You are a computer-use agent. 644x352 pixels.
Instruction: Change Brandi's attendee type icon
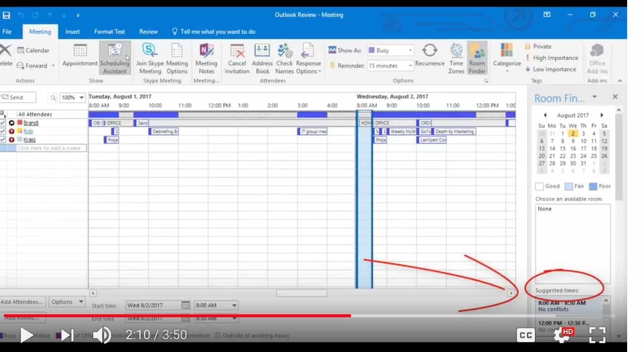[12, 122]
